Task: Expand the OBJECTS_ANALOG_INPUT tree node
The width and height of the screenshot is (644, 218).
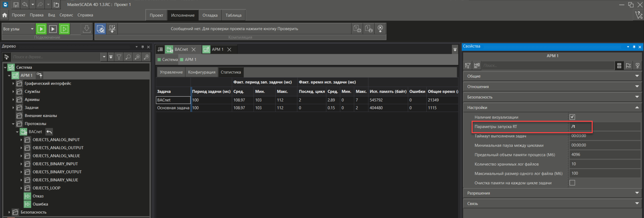Action: click(x=21, y=140)
